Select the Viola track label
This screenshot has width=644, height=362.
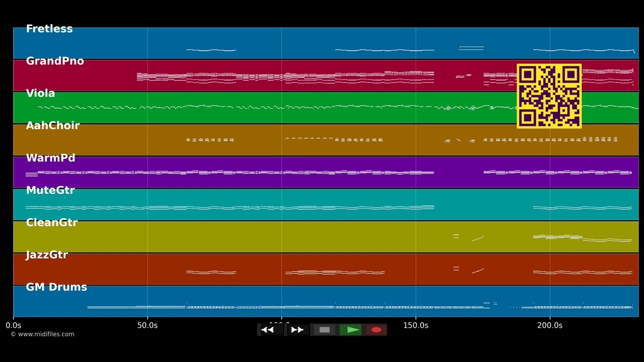pos(40,93)
